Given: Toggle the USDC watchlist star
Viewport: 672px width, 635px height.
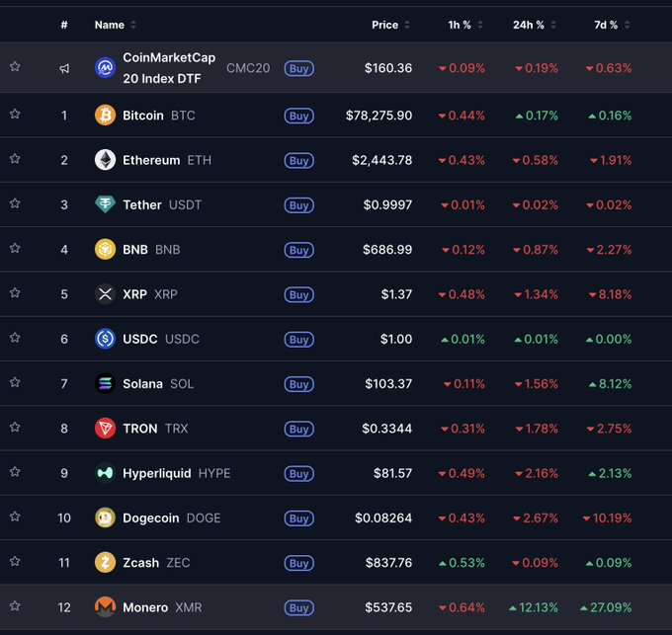Looking at the screenshot, I should (x=15, y=338).
